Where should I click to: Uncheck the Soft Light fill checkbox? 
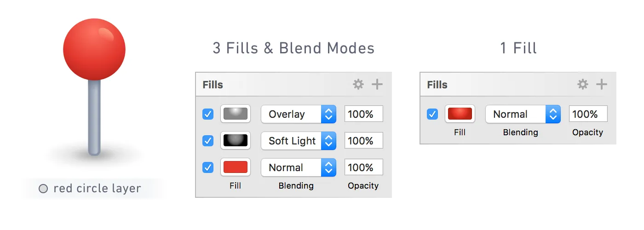click(208, 141)
